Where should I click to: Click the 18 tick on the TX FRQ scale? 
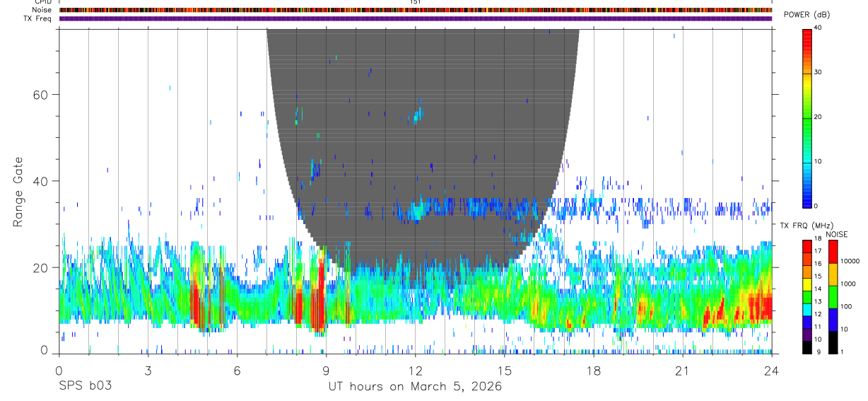click(x=818, y=239)
